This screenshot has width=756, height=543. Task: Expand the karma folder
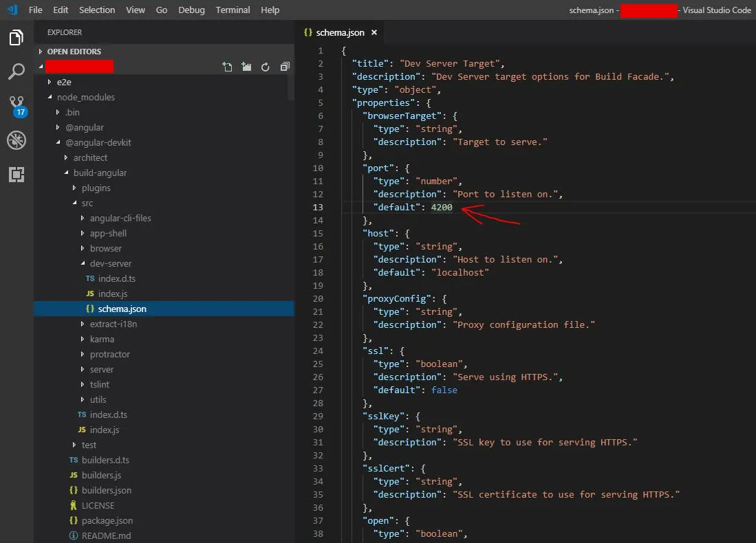tap(164, 339)
